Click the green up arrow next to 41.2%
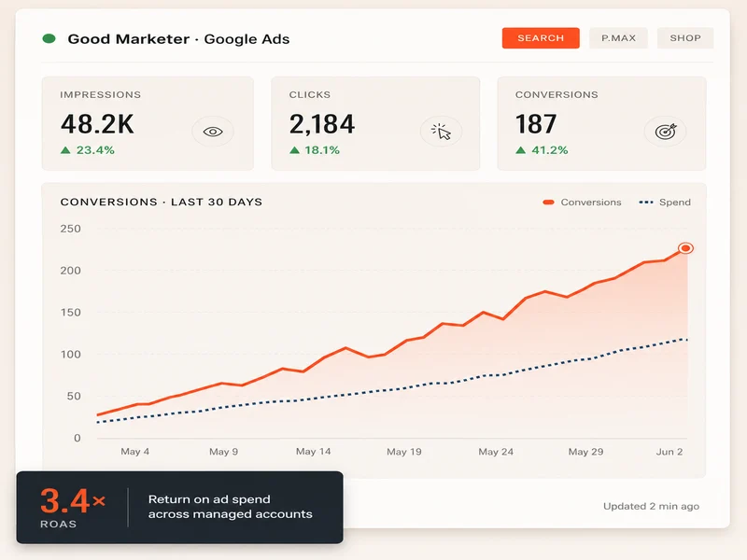The image size is (747, 560). point(521,150)
